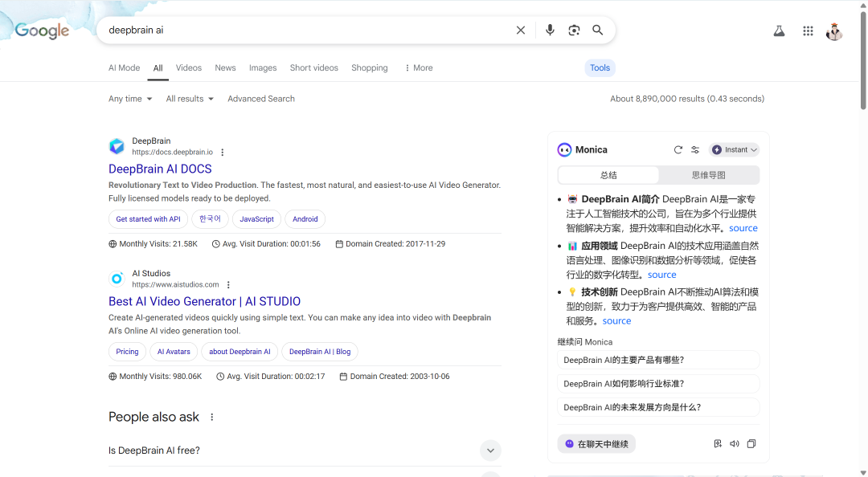Screen dimensions: 868x477
Task: Open source link for DeepBrain AI简介
Action: click(743, 228)
